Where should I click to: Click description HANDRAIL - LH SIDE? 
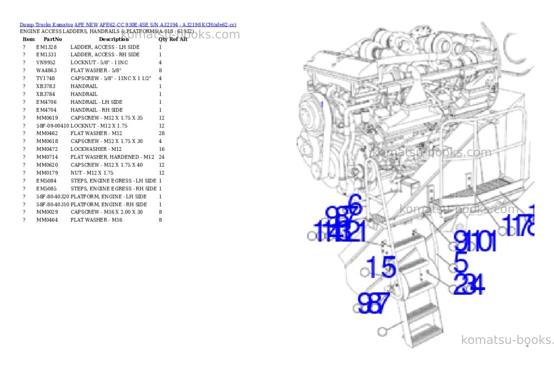[x=96, y=102]
